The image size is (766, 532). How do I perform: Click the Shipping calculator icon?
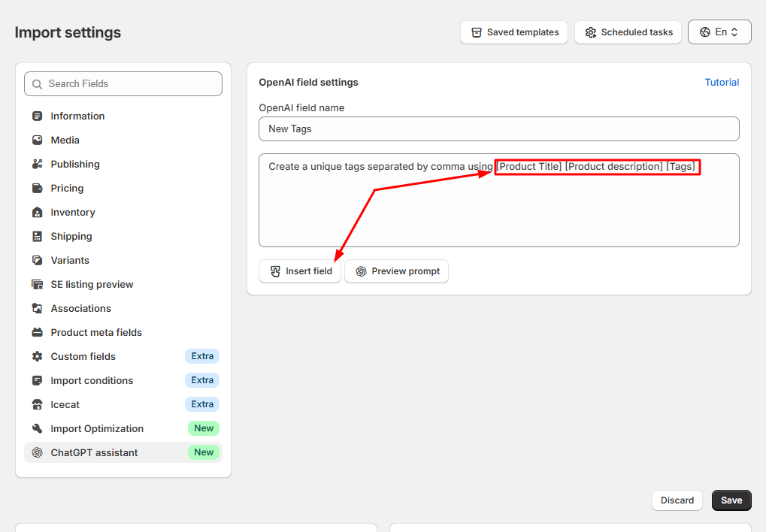(x=37, y=237)
